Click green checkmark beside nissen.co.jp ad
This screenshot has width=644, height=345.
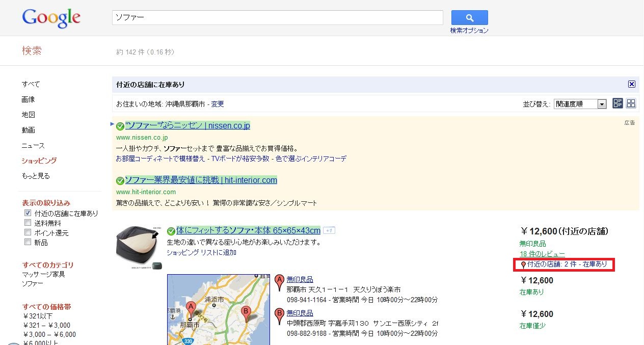coord(120,126)
